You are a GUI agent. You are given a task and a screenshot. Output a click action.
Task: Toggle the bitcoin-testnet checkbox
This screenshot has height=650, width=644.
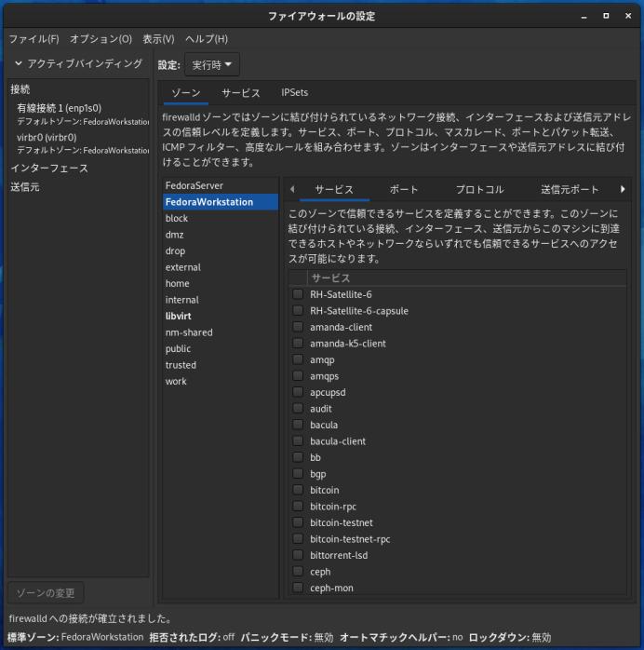[298, 522]
